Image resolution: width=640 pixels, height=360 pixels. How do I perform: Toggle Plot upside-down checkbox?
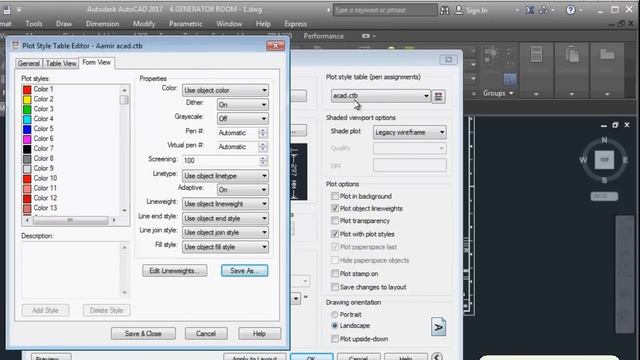tap(335, 339)
